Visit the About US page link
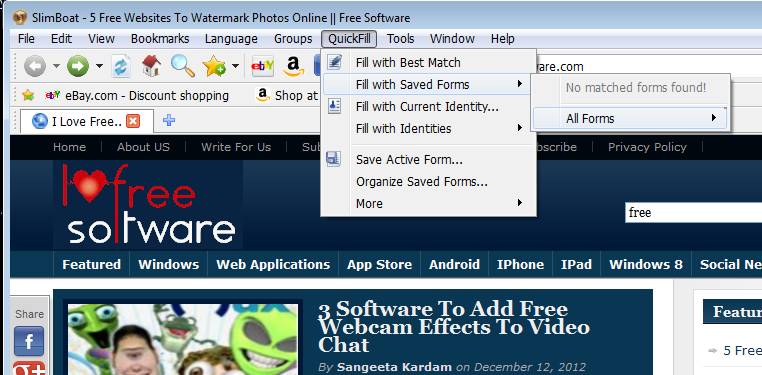 click(x=143, y=147)
